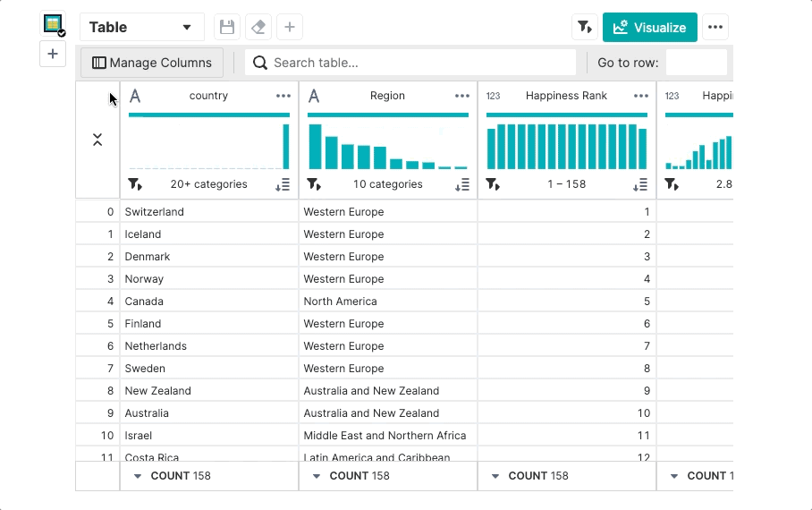Click the Manage Columns button
Viewport: 812px width, 510px height.
pos(152,63)
